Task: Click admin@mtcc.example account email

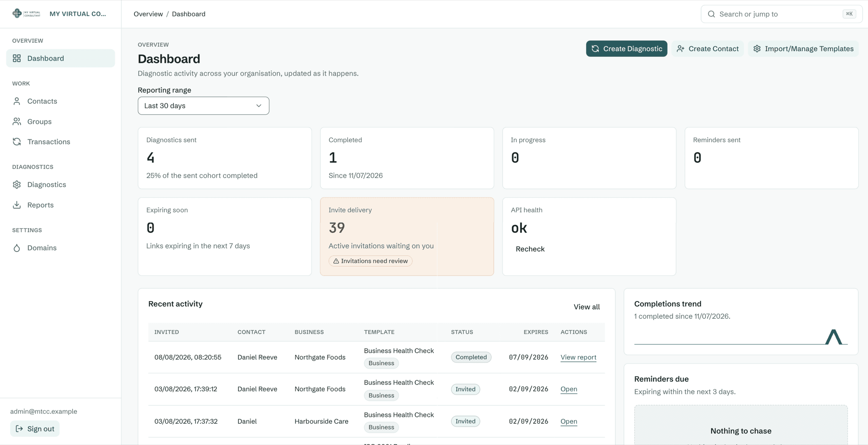Action: click(44, 412)
